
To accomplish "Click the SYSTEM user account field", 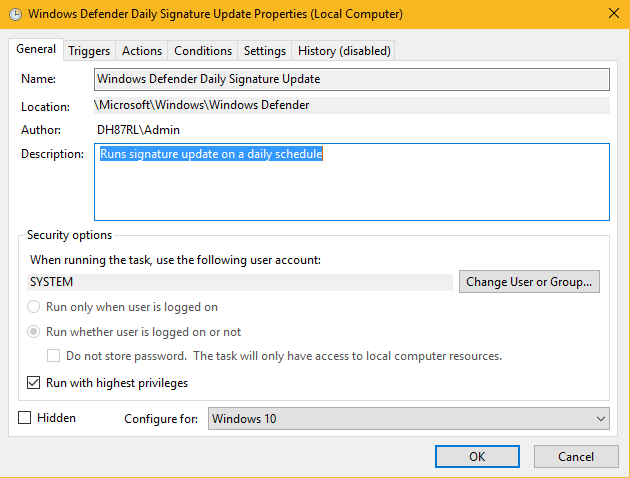I will [x=240, y=282].
